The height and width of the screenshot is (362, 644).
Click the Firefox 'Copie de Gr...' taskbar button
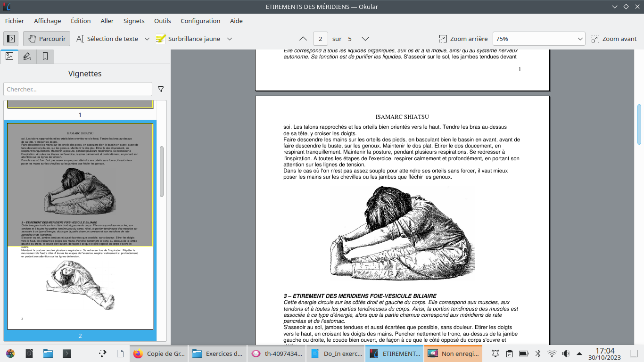pos(159,354)
